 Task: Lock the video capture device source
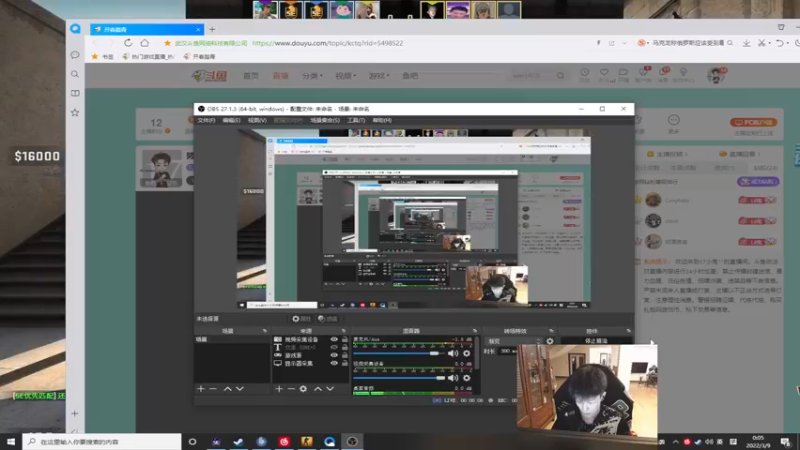[345, 339]
